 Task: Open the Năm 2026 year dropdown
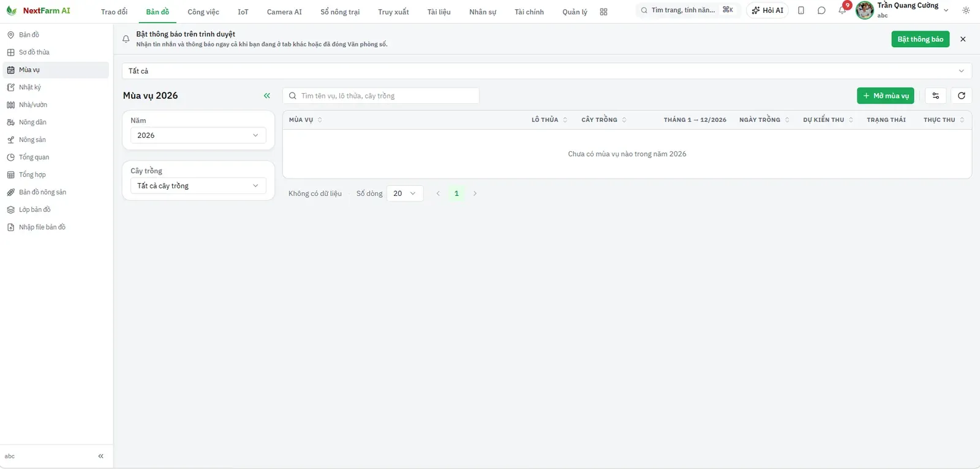[198, 135]
